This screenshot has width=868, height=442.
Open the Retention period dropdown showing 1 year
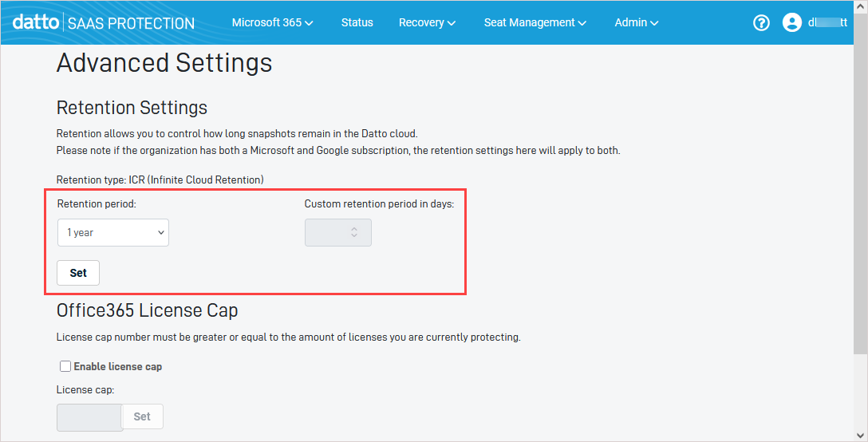pyautogui.click(x=113, y=233)
